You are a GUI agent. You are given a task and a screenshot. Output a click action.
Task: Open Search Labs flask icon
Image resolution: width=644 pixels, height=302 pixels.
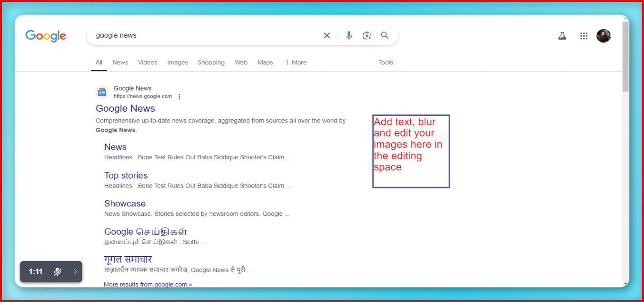tap(562, 36)
